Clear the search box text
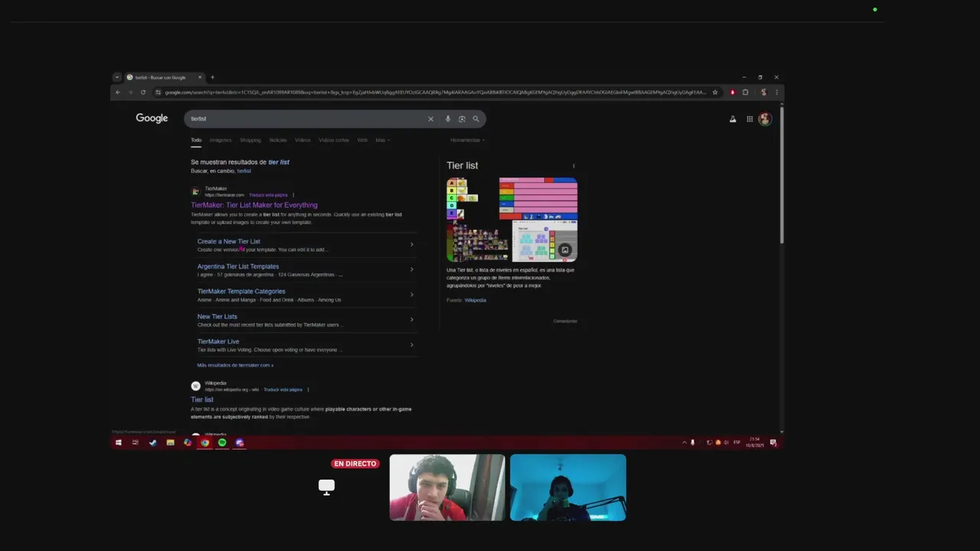 (430, 119)
